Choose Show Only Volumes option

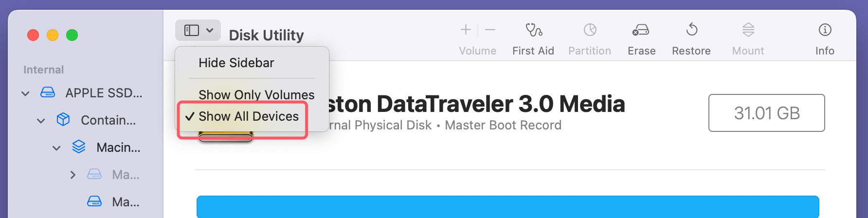coord(256,94)
